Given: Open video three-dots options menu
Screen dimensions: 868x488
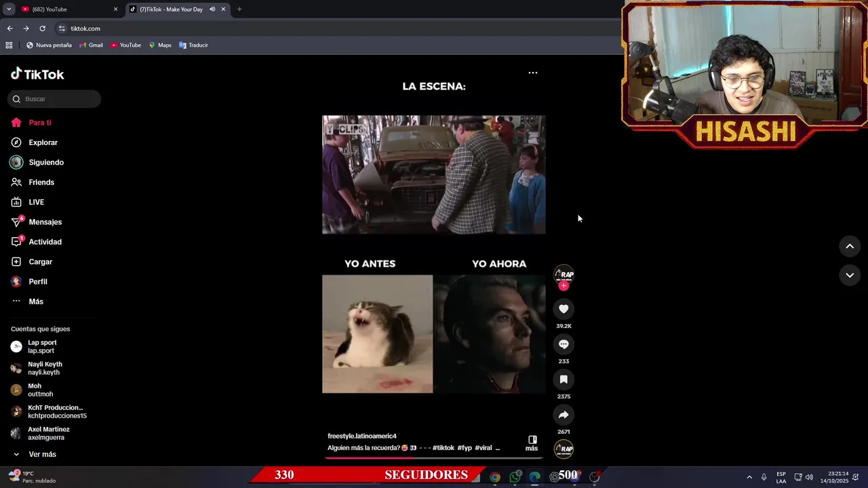Looking at the screenshot, I should click(533, 73).
